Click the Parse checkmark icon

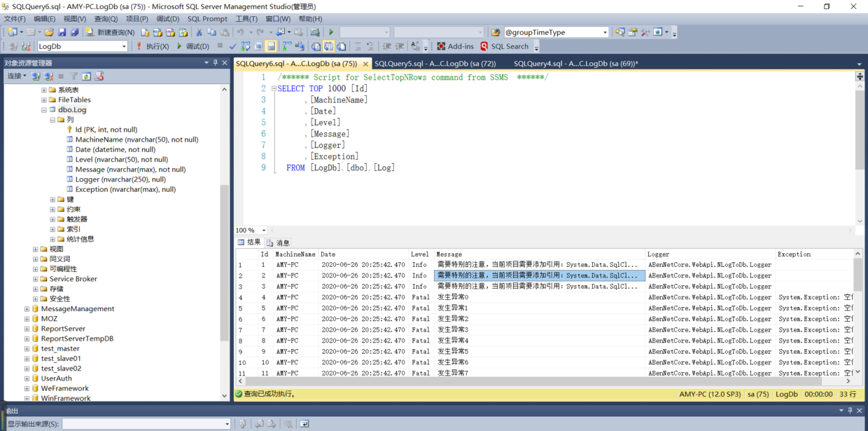[233, 46]
